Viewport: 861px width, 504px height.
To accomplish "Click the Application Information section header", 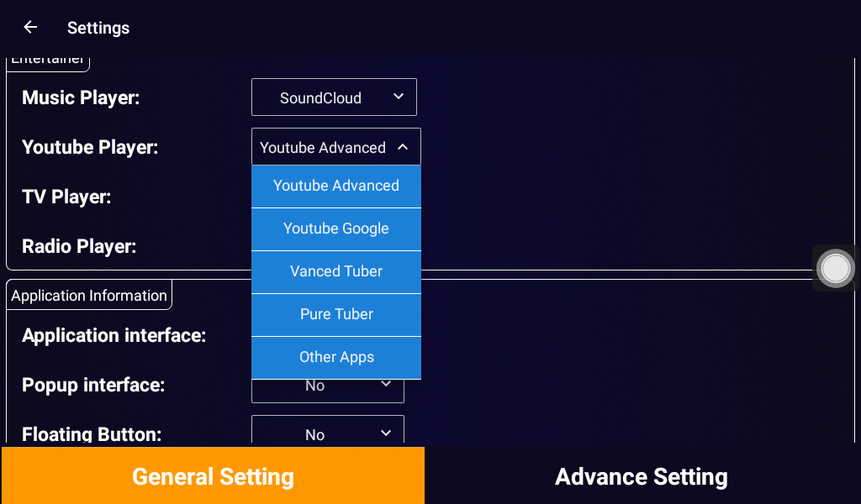I will click(89, 295).
